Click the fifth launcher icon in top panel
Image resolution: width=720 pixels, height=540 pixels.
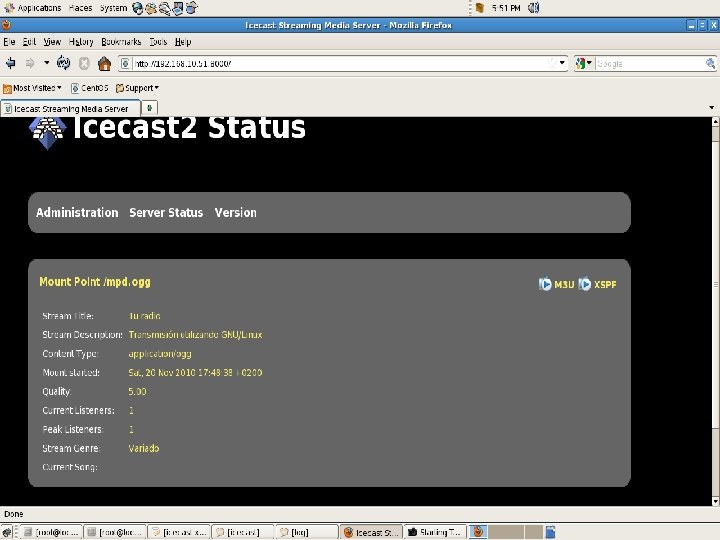[191, 8]
